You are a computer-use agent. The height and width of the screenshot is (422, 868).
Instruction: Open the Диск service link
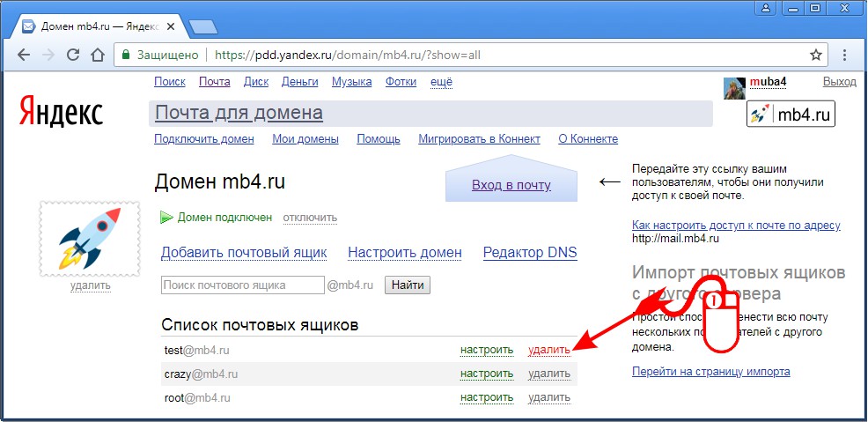[256, 82]
